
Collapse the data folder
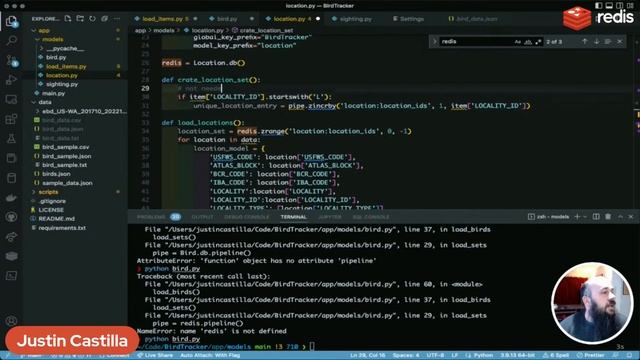coord(34,102)
